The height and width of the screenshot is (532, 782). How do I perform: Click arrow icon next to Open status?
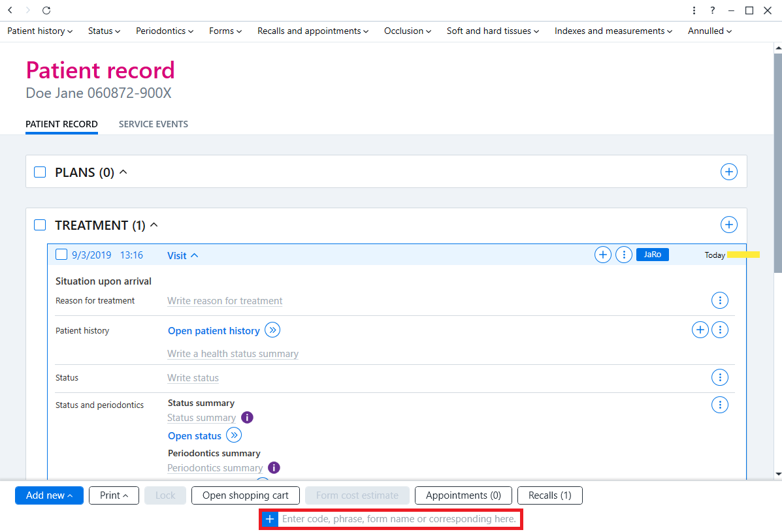click(x=234, y=435)
